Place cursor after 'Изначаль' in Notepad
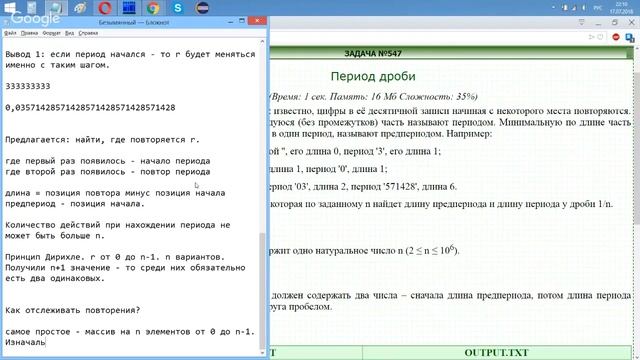Image resolution: width=640 pixels, height=360 pixels. pos(45,342)
